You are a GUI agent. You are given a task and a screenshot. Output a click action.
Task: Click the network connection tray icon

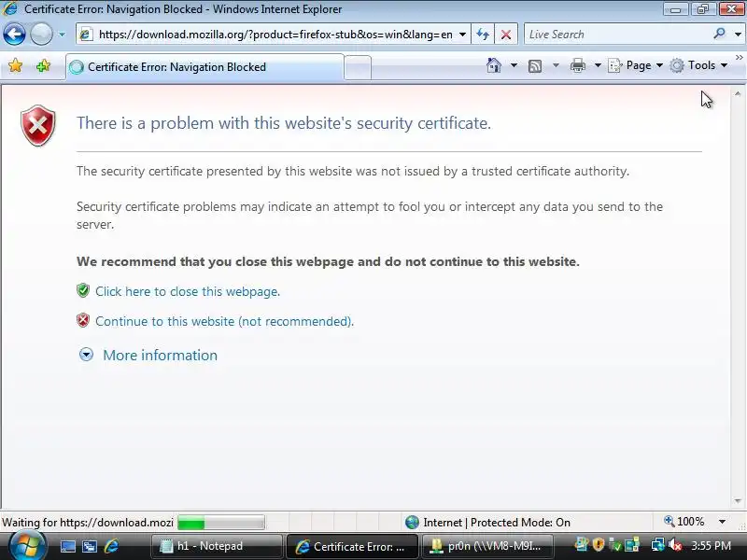658,546
